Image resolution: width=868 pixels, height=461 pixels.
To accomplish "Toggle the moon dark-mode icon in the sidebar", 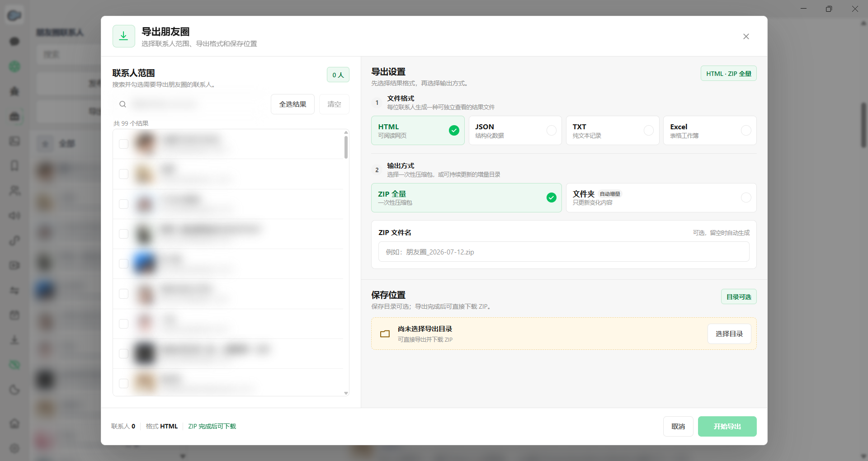I will coord(14,390).
